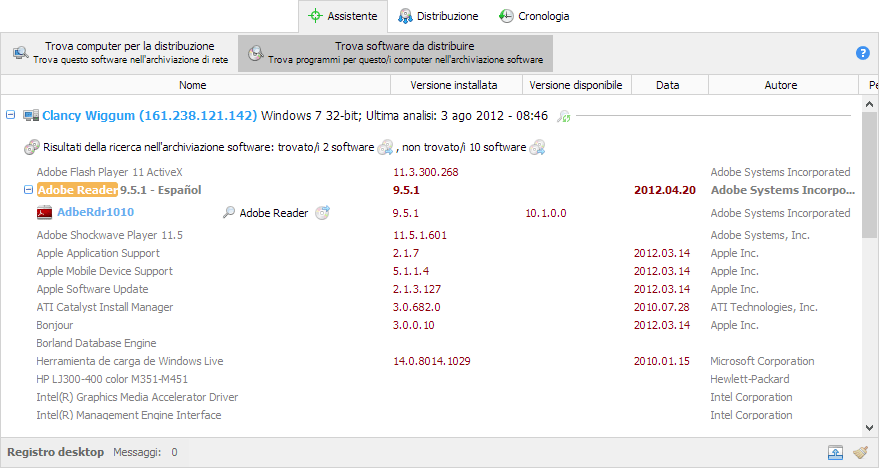
Task: Click the blue help question mark icon
Action: point(863,53)
